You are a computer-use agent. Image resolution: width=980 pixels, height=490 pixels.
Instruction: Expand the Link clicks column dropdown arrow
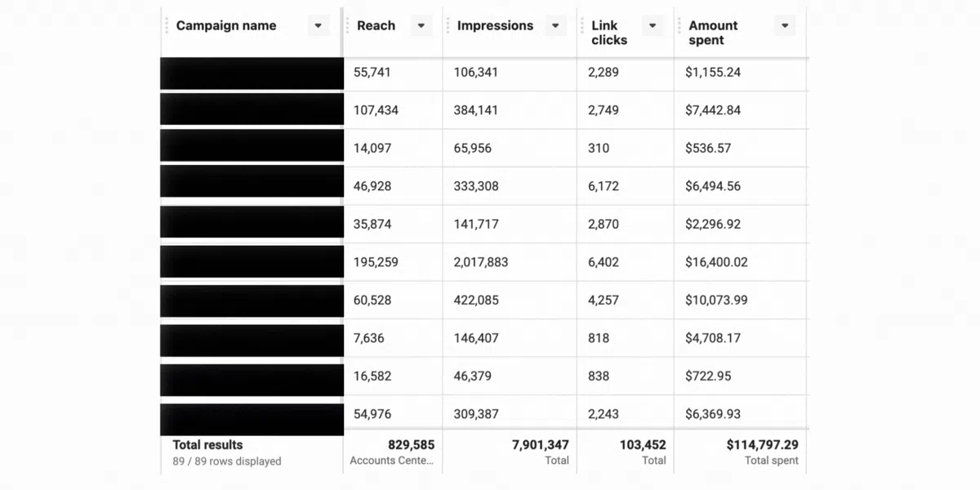click(653, 26)
